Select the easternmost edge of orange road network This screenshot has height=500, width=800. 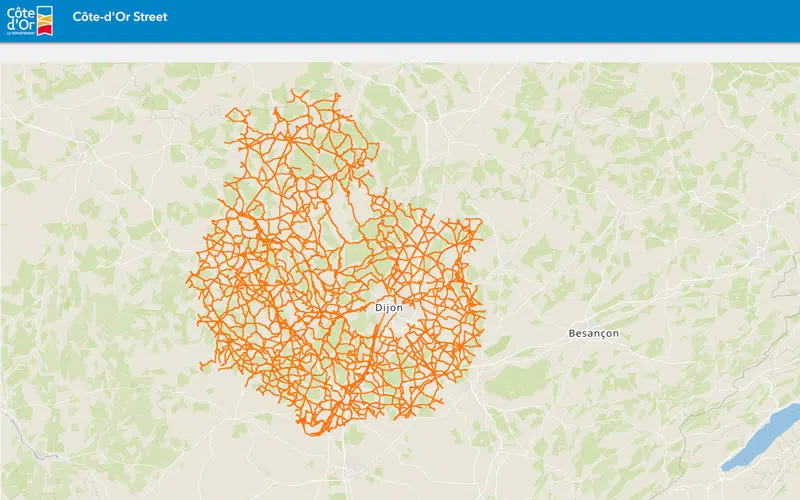(484, 315)
